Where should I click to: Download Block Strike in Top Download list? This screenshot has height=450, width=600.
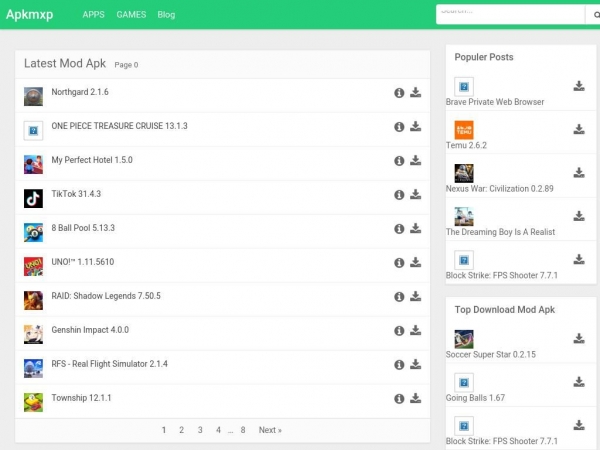tap(579, 425)
